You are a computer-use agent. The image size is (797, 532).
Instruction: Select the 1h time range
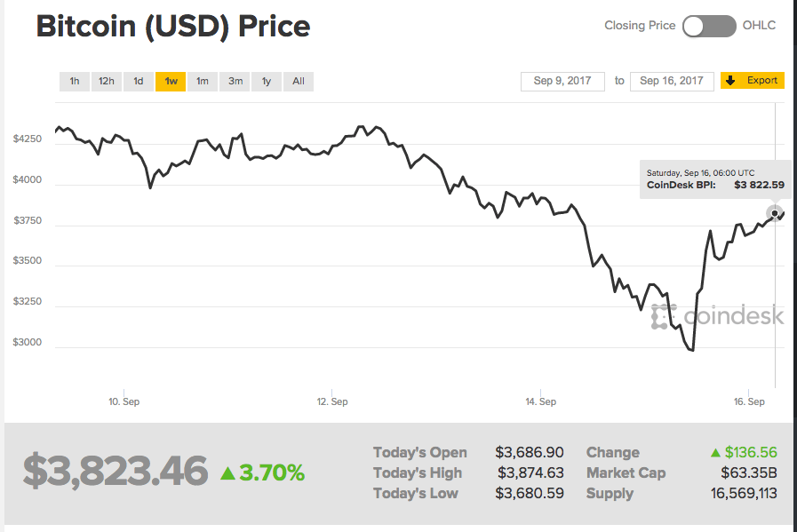[x=75, y=81]
